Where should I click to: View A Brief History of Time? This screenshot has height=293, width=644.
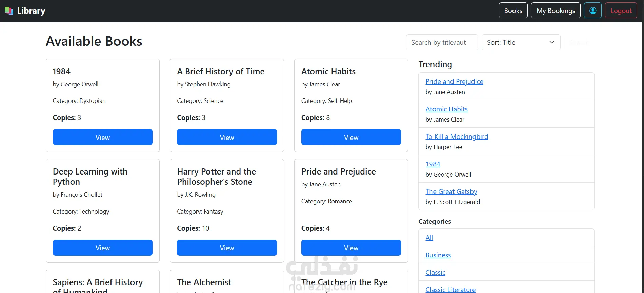point(227,137)
